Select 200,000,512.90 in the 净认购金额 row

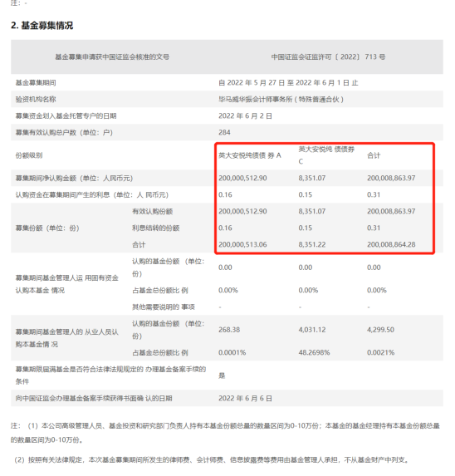click(x=242, y=178)
